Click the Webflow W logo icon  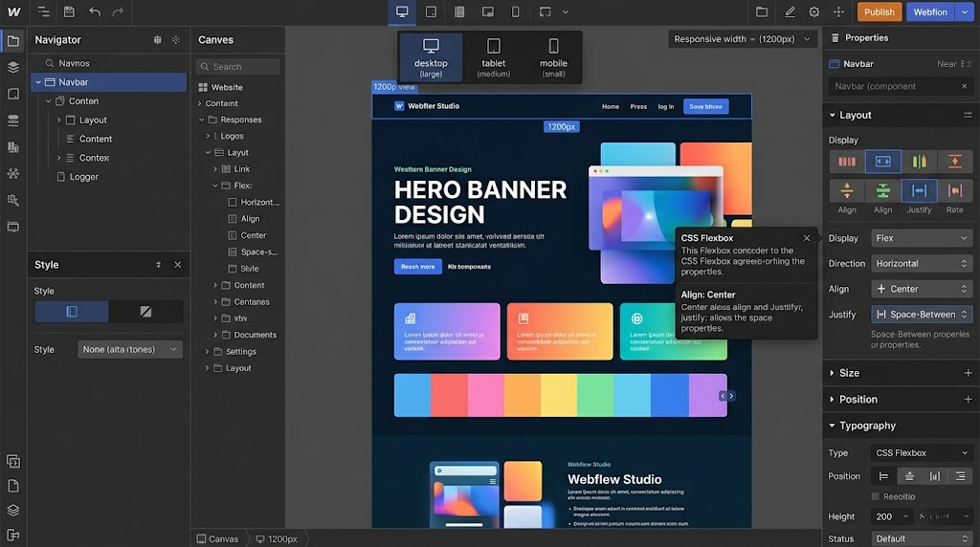[13, 11]
